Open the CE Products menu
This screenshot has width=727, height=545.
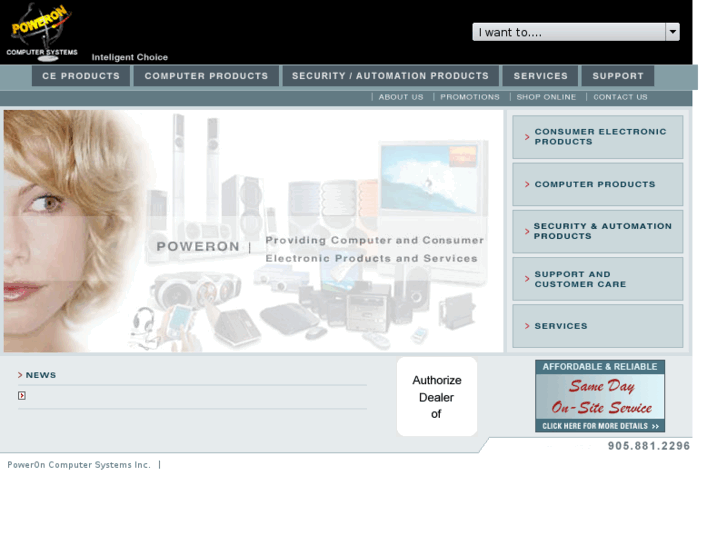click(81, 76)
